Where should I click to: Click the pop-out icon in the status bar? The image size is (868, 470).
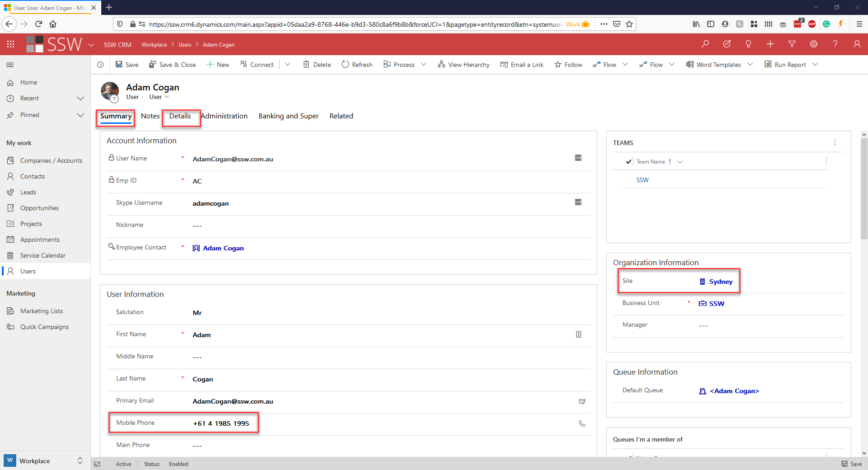tap(97, 464)
